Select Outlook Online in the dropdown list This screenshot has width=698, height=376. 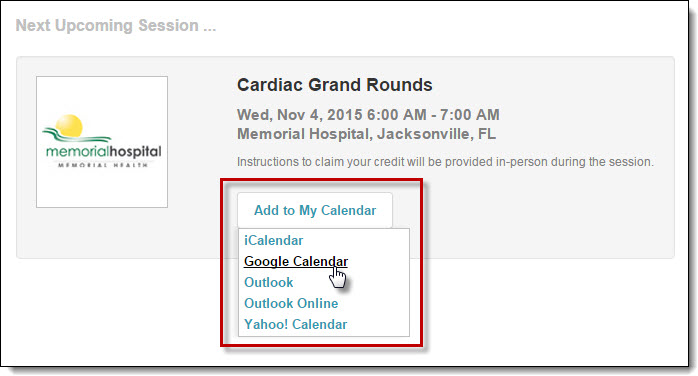[x=291, y=303]
